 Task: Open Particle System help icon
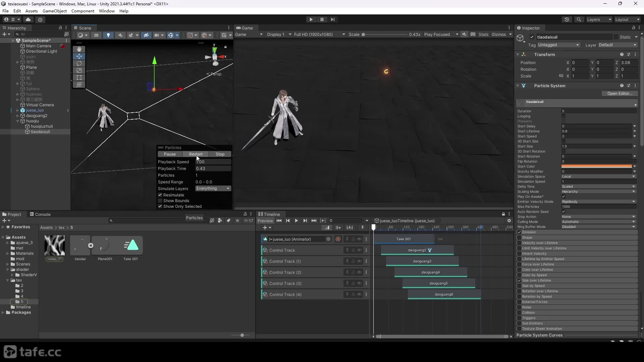tap(622, 85)
